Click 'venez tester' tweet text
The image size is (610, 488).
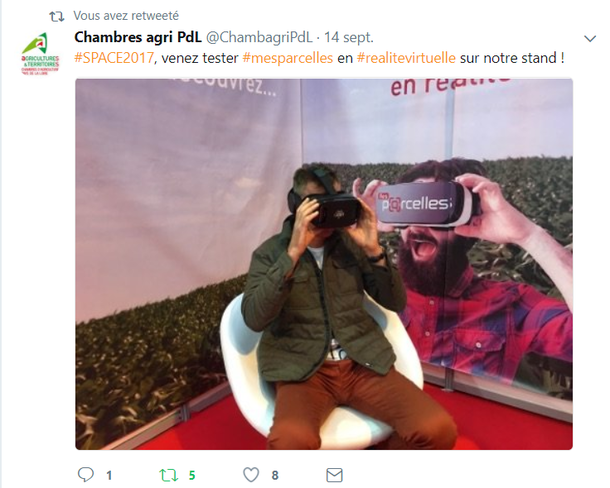[200, 58]
